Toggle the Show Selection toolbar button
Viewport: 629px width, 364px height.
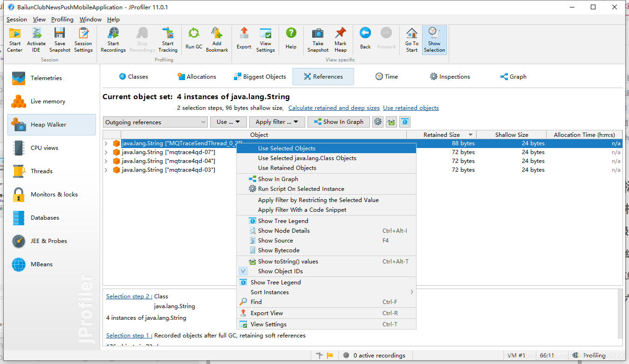(x=434, y=40)
